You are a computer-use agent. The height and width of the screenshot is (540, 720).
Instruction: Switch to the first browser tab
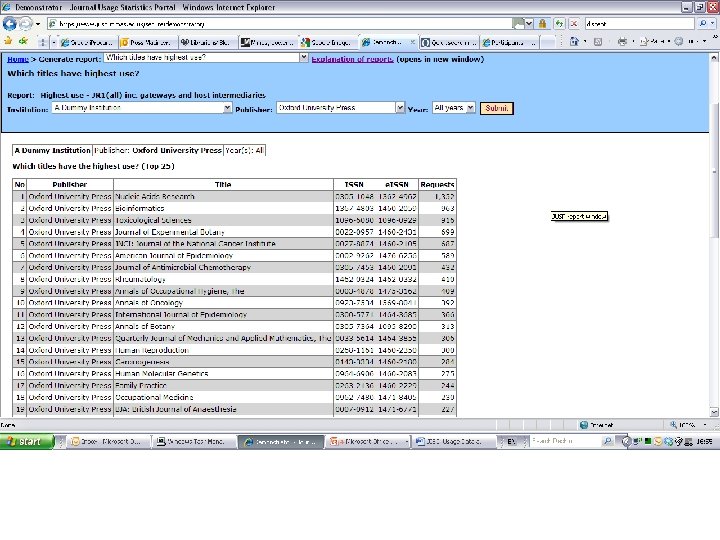point(87,42)
